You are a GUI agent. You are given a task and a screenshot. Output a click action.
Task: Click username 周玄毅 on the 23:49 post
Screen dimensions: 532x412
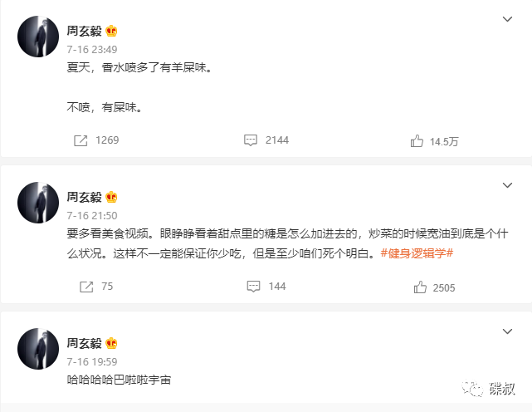[x=84, y=31]
